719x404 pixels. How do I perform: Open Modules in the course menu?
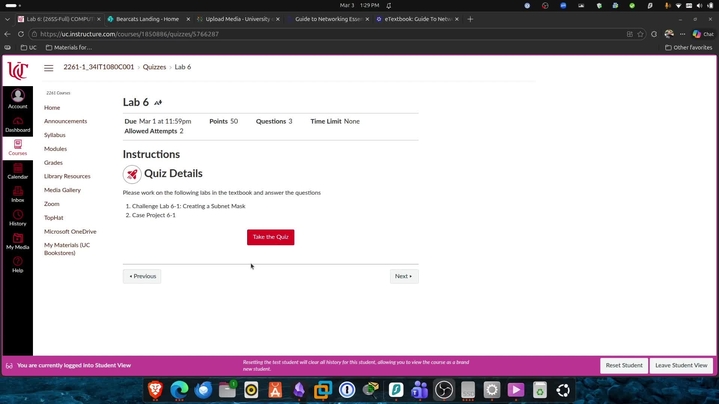(x=55, y=148)
